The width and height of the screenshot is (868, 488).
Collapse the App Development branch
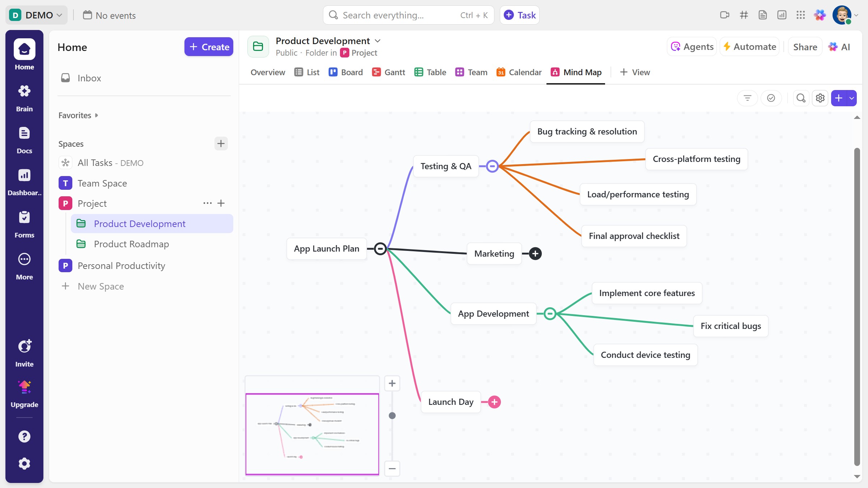550,313
